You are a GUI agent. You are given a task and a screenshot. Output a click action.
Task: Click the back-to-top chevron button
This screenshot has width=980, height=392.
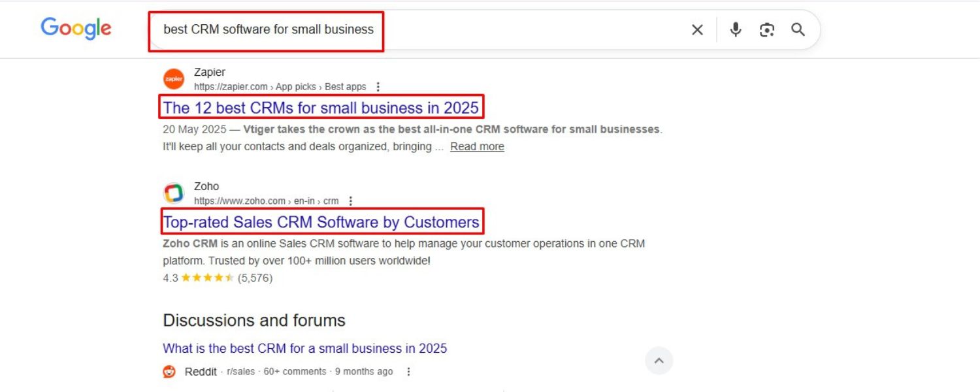point(659,360)
